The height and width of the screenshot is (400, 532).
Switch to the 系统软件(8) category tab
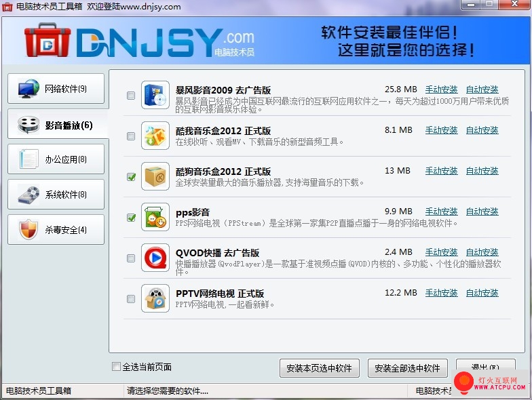pyautogui.click(x=56, y=194)
